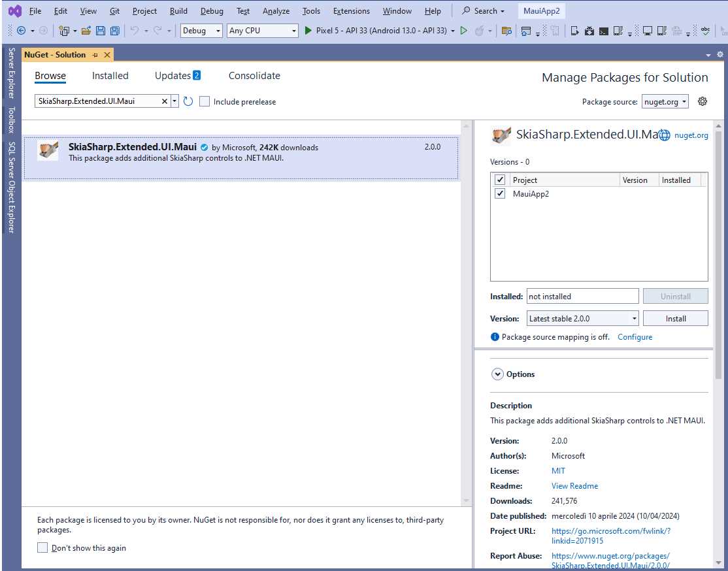Click the Device Log icon after command prompt

618,31
